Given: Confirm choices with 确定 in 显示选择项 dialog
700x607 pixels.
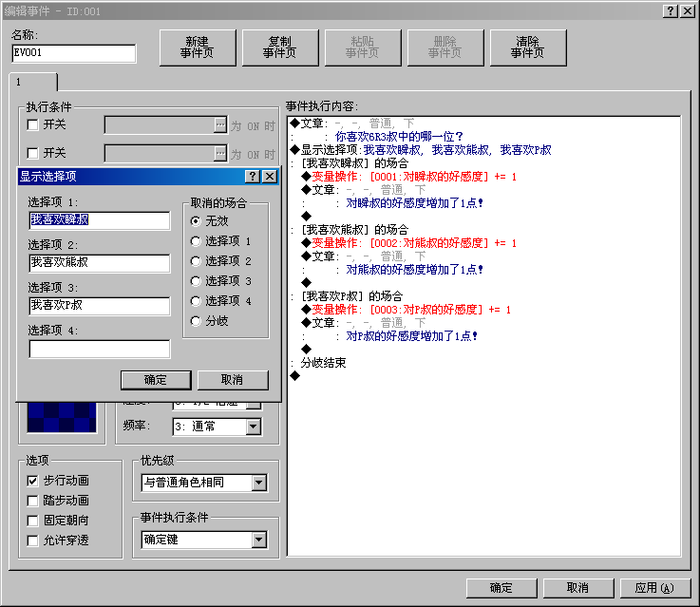Looking at the screenshot, I should [156, 380].
